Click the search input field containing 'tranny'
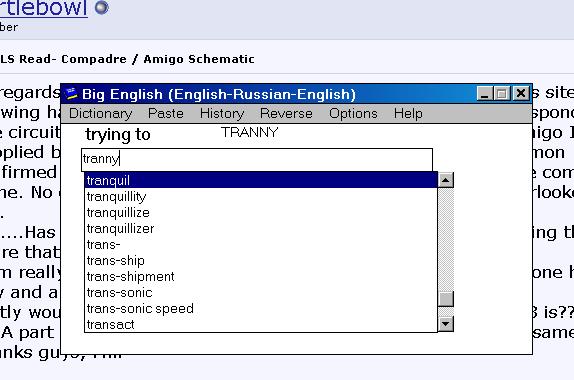This screenshot has height=380, width=574. pos(257,160)
